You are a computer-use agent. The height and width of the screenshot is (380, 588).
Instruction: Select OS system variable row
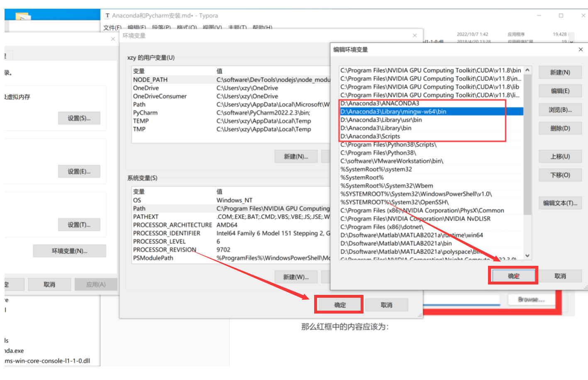coord(232,200)
